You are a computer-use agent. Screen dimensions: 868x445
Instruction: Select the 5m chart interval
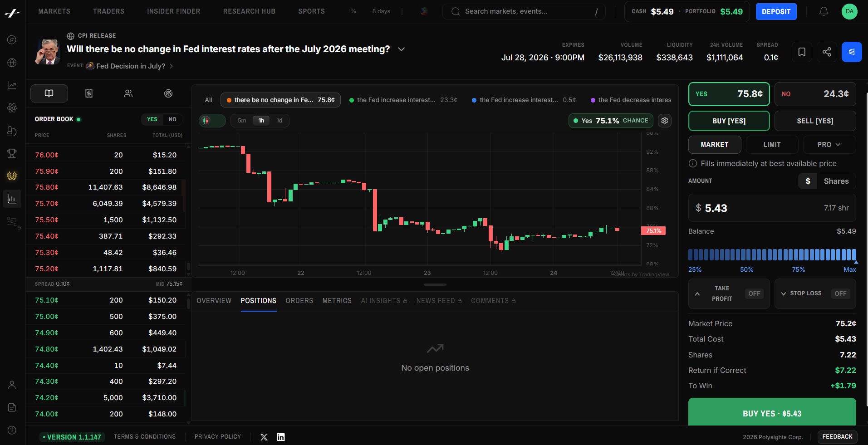point(242,121)
